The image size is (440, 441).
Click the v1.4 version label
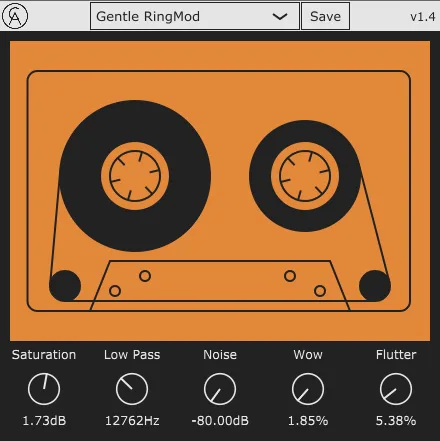pos(423,17)
